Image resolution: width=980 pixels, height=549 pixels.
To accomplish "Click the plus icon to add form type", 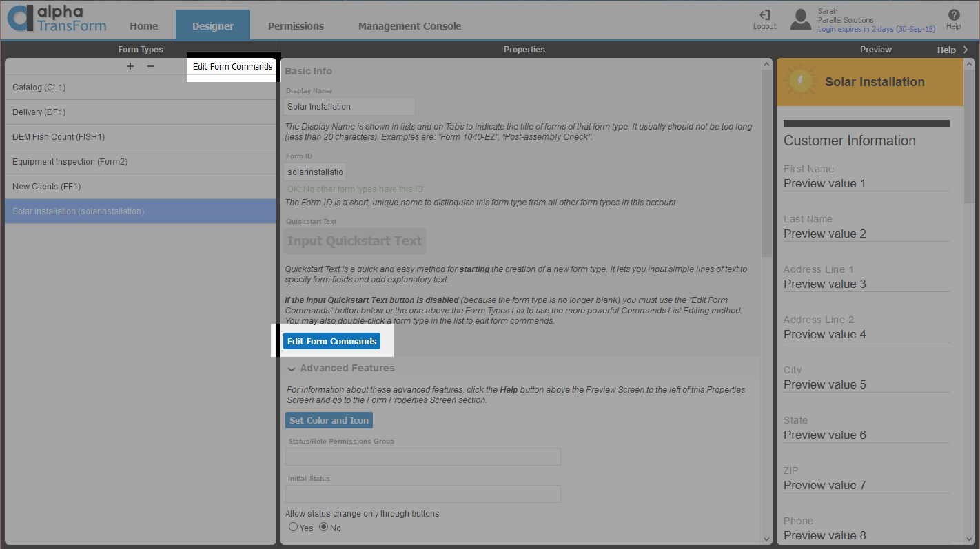I will 130,67.
